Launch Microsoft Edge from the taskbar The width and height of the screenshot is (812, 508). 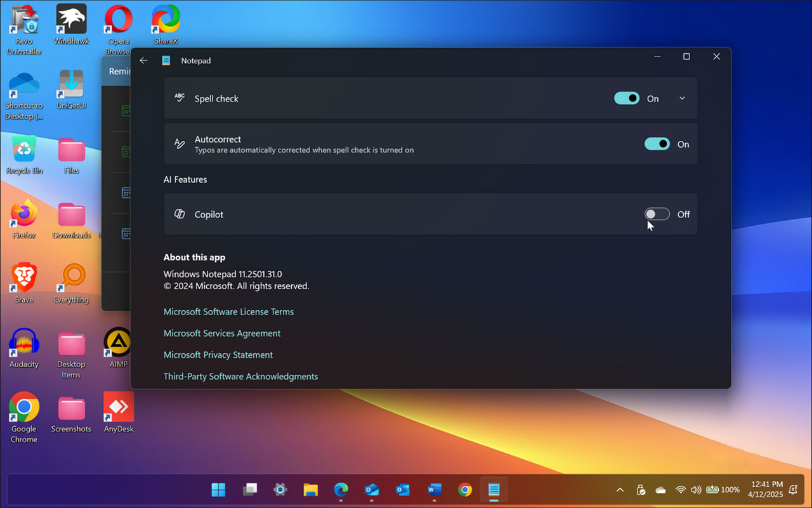pos(341,490)
